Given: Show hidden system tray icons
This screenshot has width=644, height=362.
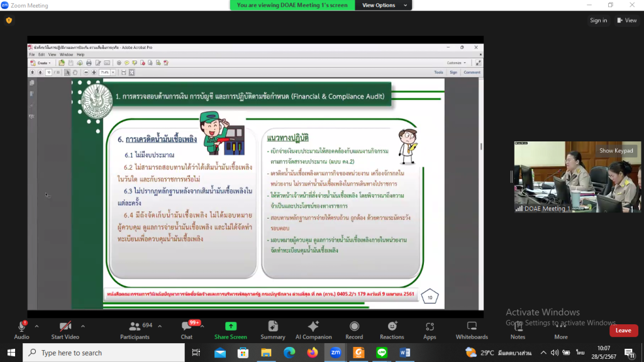Looking at the screenshot, I should [543, 353].
